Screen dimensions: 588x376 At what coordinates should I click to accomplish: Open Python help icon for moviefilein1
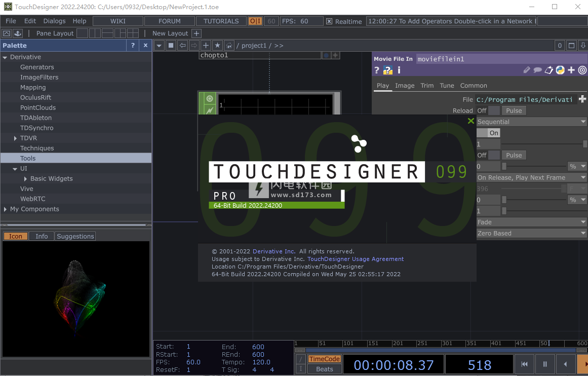tap(388, 70)
